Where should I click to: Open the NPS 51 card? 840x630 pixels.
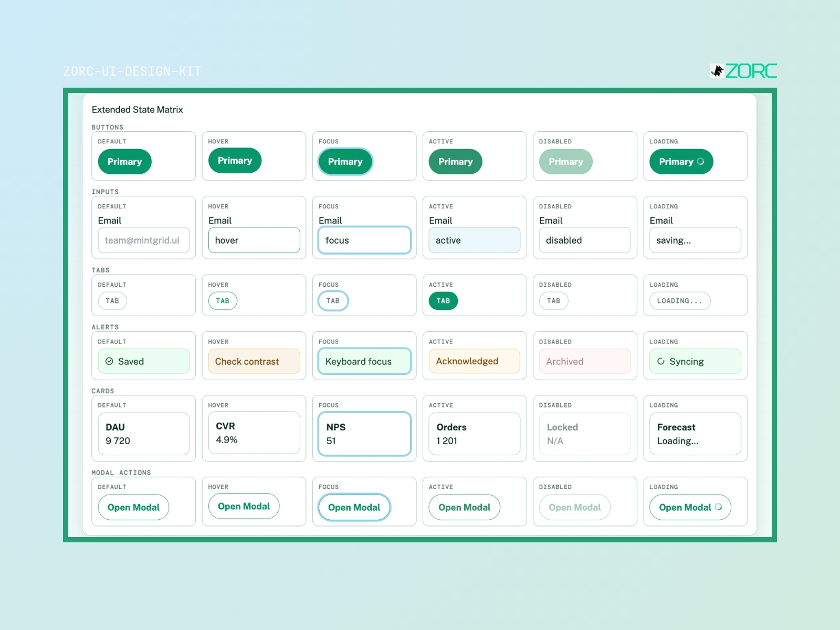coord(364,434)
